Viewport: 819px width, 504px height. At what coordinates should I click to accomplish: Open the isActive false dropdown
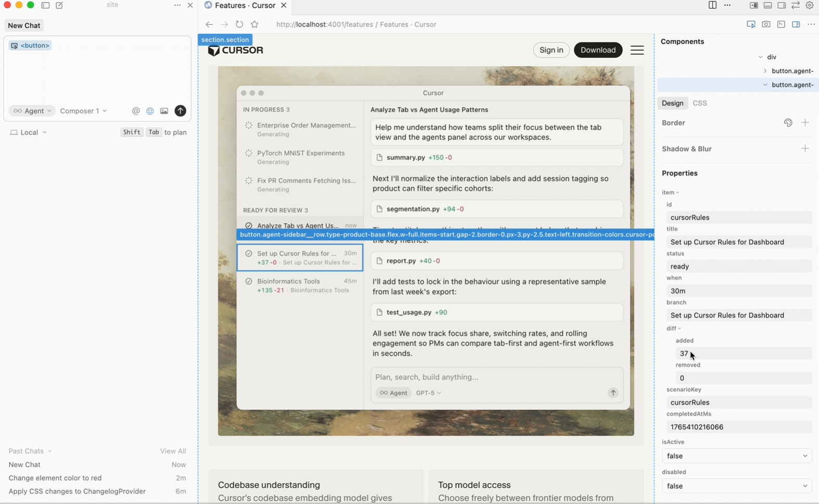coord(736,456)
